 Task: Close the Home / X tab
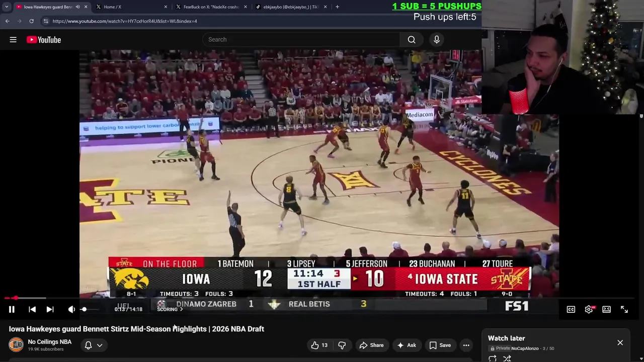(166, 7)
